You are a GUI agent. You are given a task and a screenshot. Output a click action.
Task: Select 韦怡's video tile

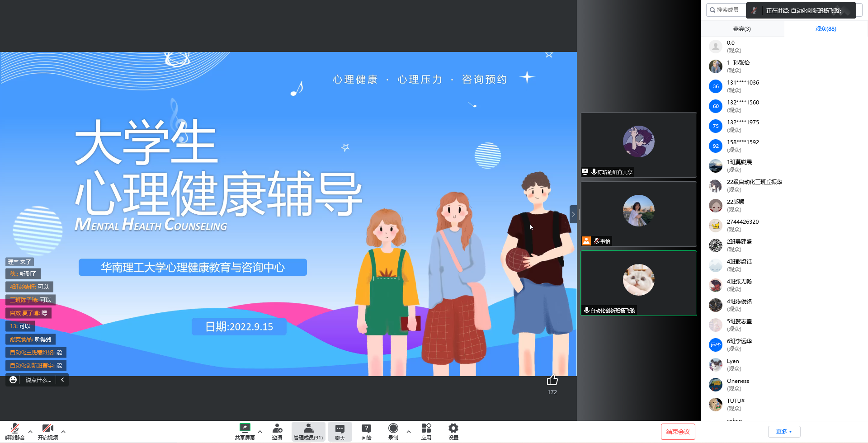point(639,214)
